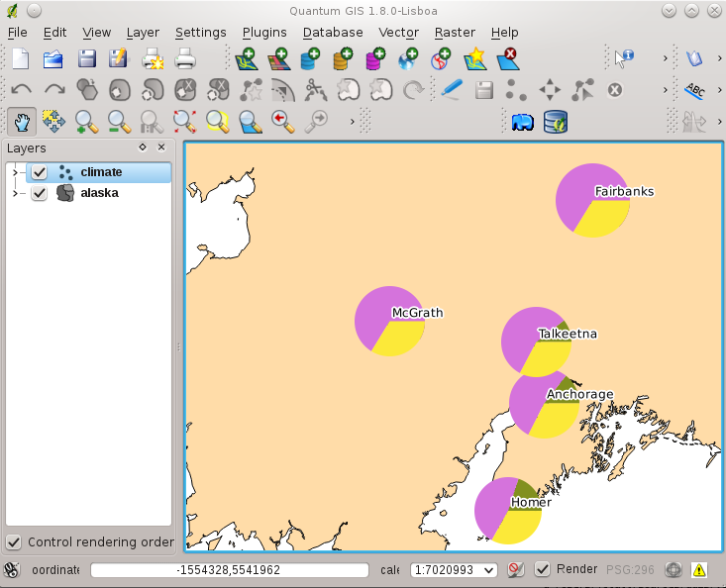Viewport: 726px width, 588px height.
Task: Open the map scale dropdown
Action: point(488,570)
